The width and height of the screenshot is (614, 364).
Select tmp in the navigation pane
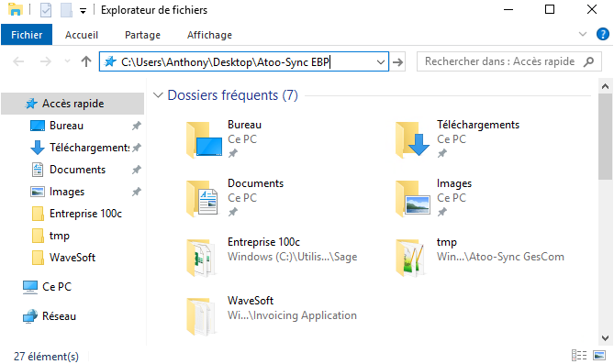click(60, 236)
